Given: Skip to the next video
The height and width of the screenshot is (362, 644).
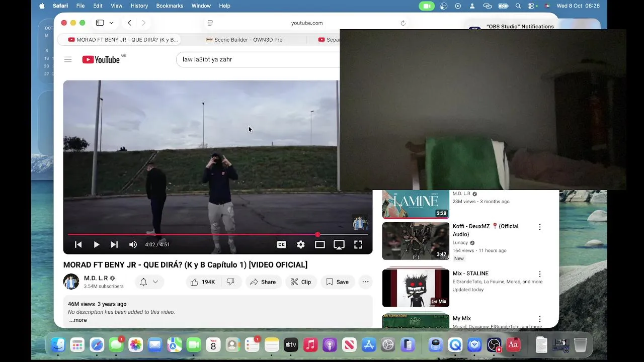Looking at the screenshot, I should coord(114,244).
